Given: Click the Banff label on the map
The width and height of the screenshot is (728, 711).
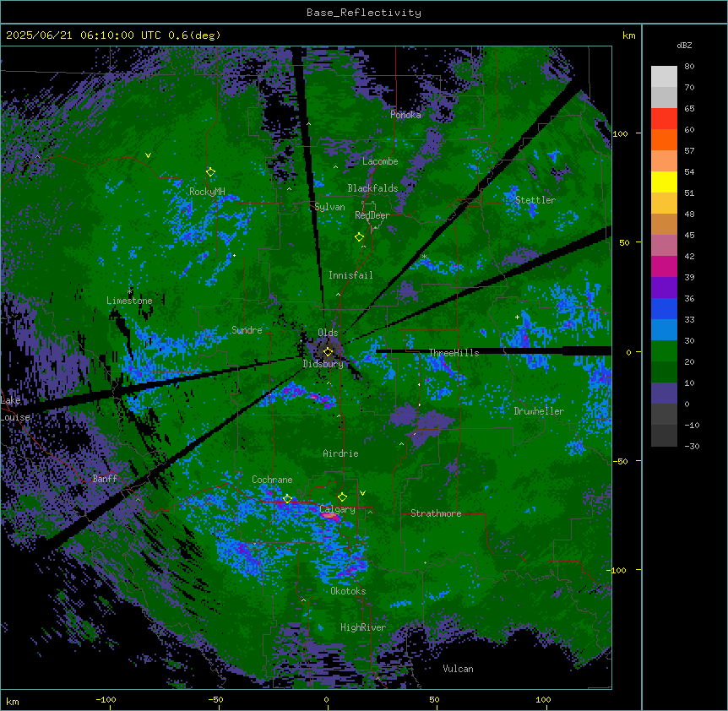Looking at the screenshot, I should 105,479.
